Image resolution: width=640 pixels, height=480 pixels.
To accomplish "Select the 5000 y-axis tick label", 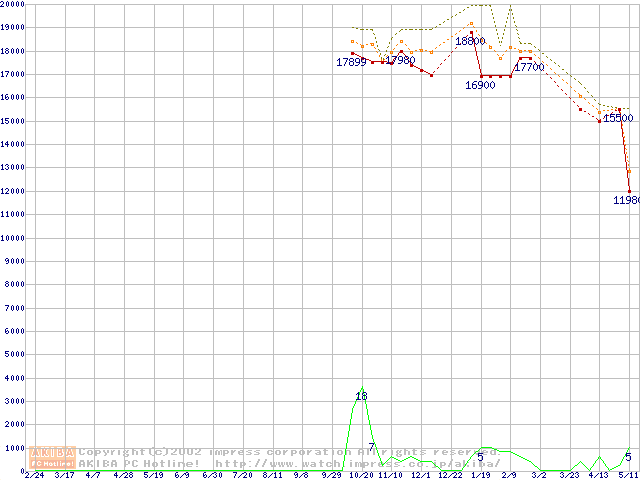I will (x=13, y=355).
